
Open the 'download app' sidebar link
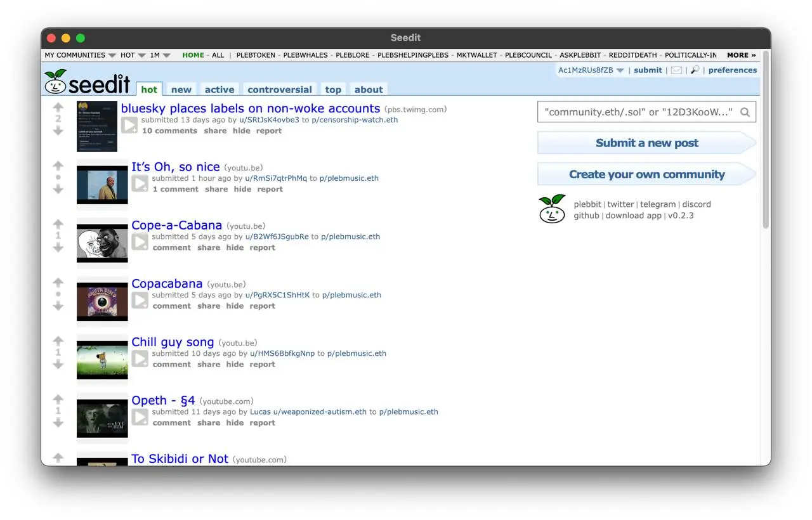pos(633,216)
